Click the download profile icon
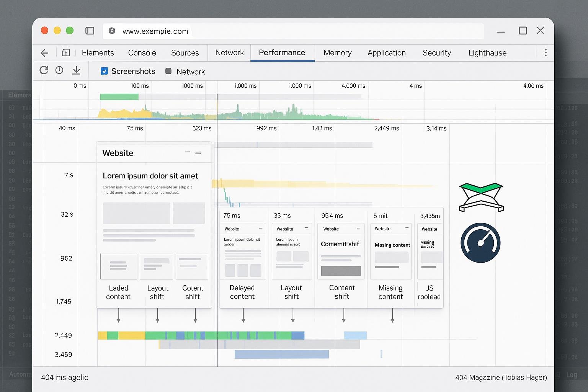 pos(76,70)
